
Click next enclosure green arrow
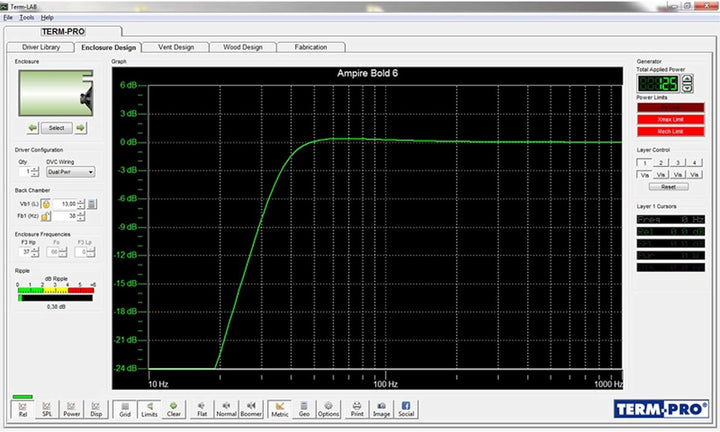click(x=81, y=127)
